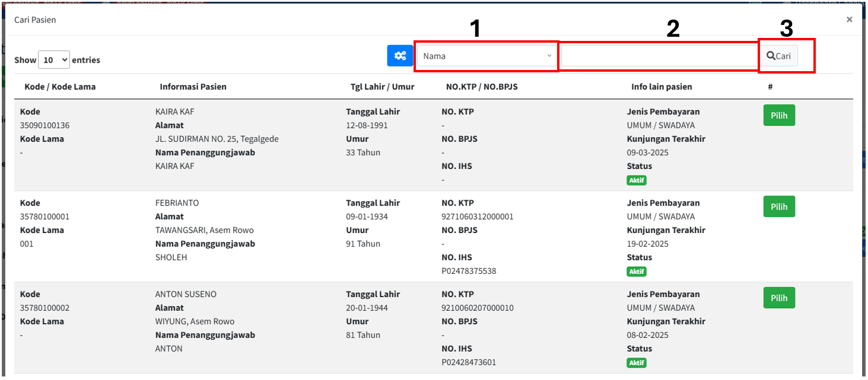Click IHS number P02478375538
868x380 pixels.
pyautogui.click(x=469, y=271)
